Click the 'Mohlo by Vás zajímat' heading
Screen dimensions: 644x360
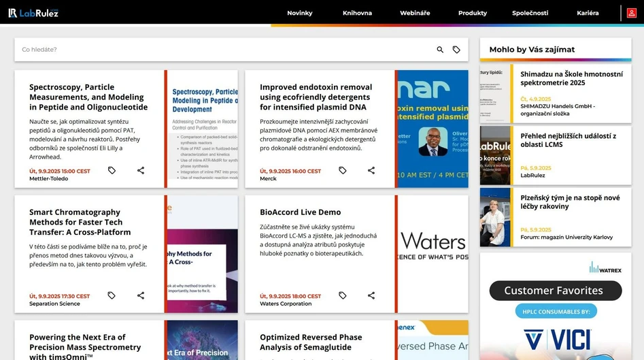coord(532,49)
